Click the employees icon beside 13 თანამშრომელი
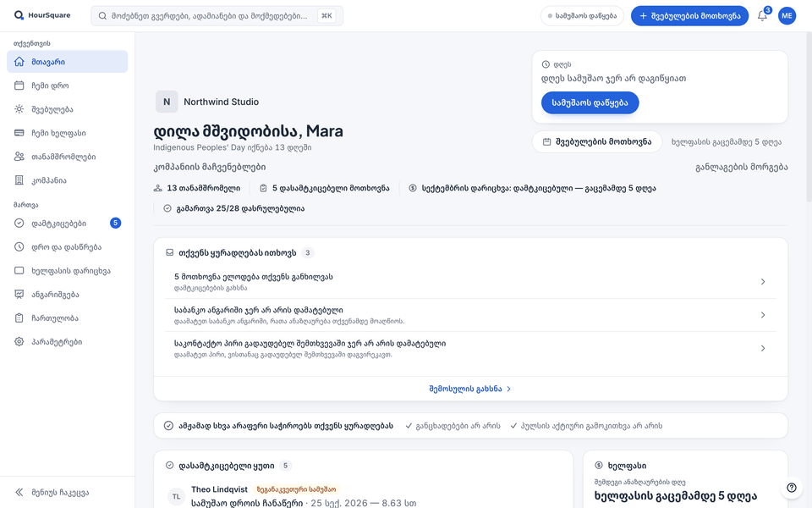The image size is (812, 508). click(158, 188)
